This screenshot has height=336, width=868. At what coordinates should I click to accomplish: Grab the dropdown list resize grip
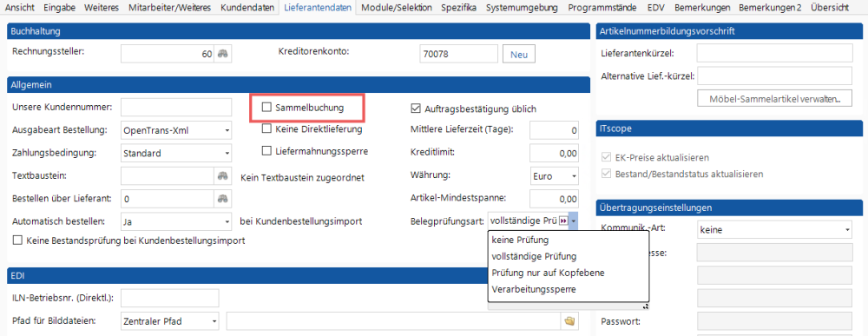(x=646, y=306)
